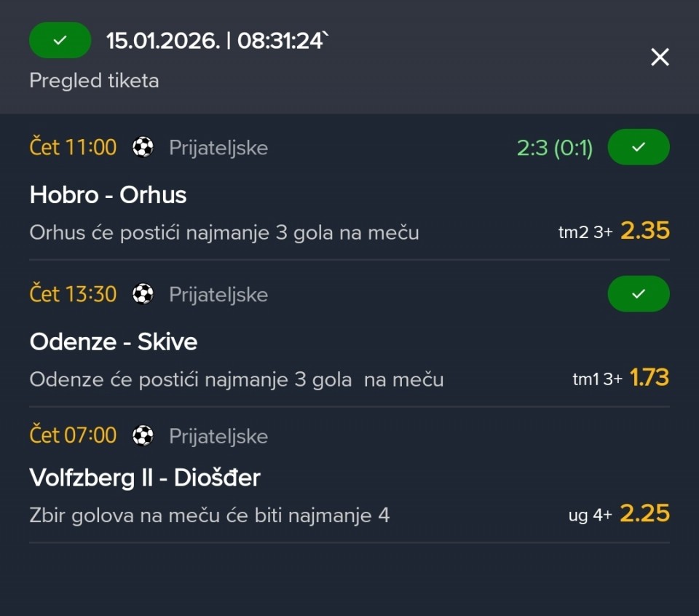
Task: Click the soccer ball icon for Odenze - Skive
Action: [x=143, y=294]
